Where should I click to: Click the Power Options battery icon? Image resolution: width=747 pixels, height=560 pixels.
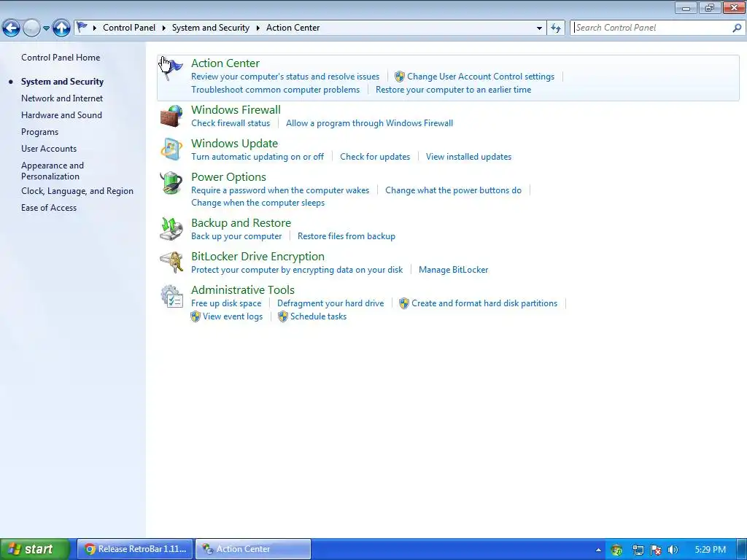click(x=171, y=183)
